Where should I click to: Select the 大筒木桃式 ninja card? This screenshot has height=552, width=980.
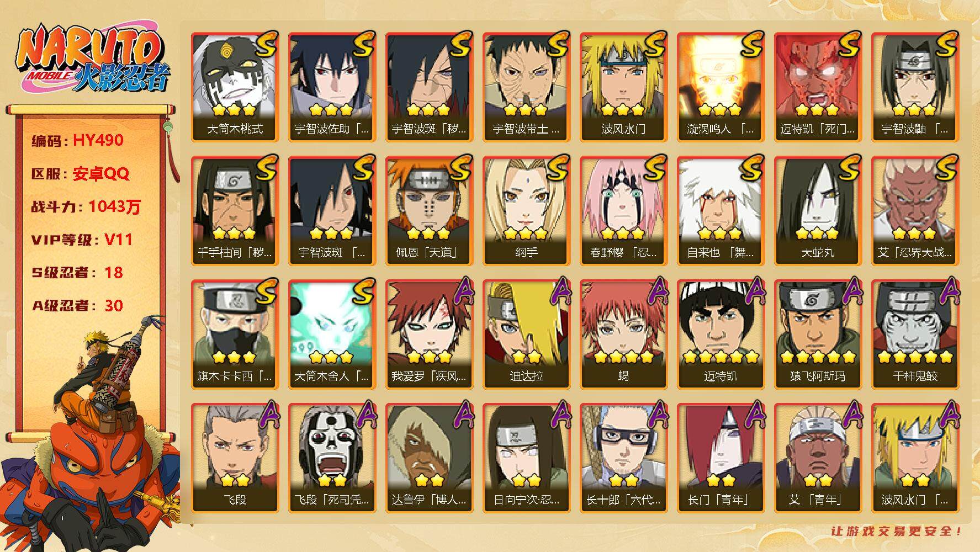pyautogui.click(x=235, y=87)
